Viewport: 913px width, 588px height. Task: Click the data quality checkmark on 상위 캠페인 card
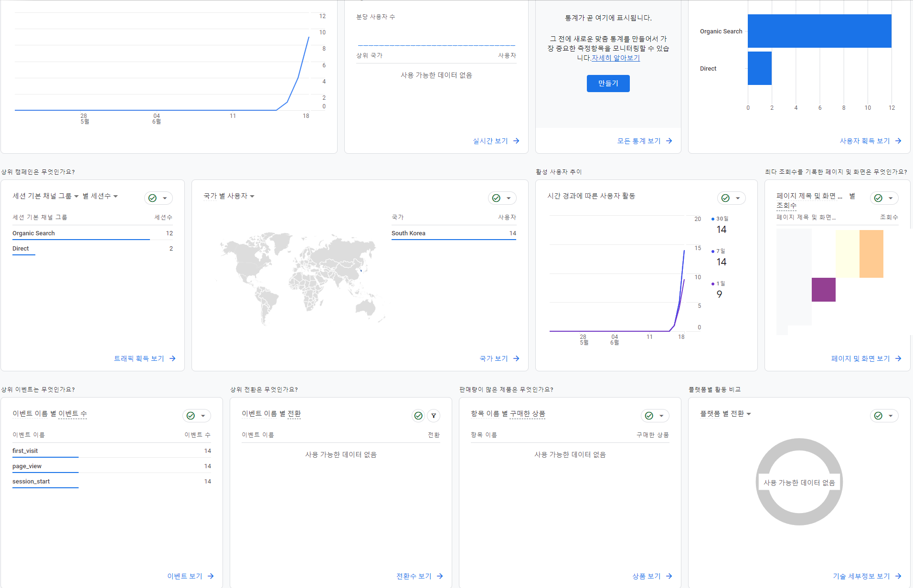[152, 198]
